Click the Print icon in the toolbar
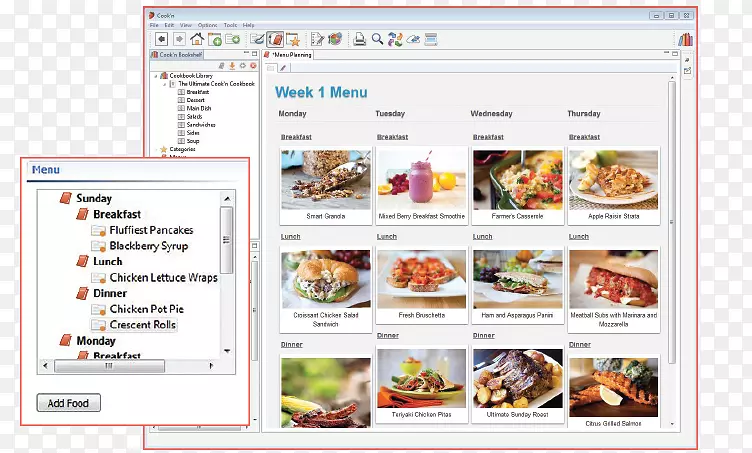The height and width of the screenshot is (453, 752). [359, 39]
